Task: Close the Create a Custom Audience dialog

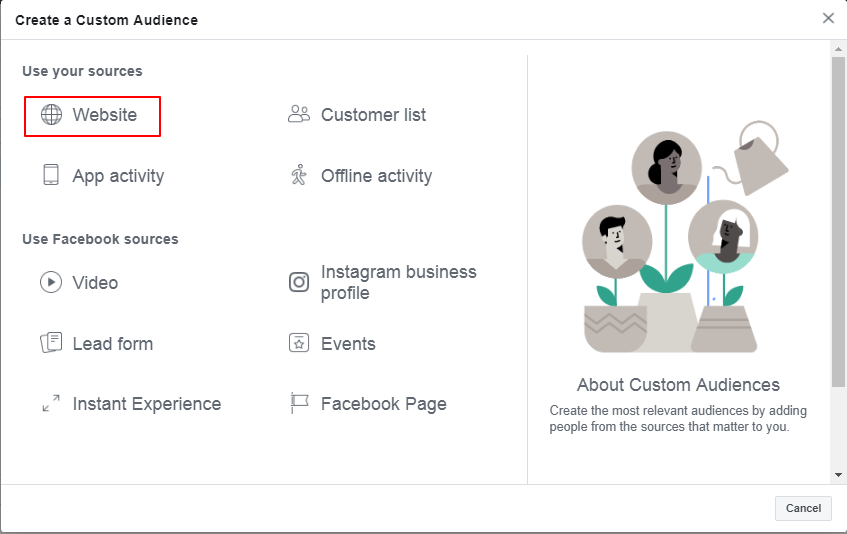Action: [x=828, y=18]
